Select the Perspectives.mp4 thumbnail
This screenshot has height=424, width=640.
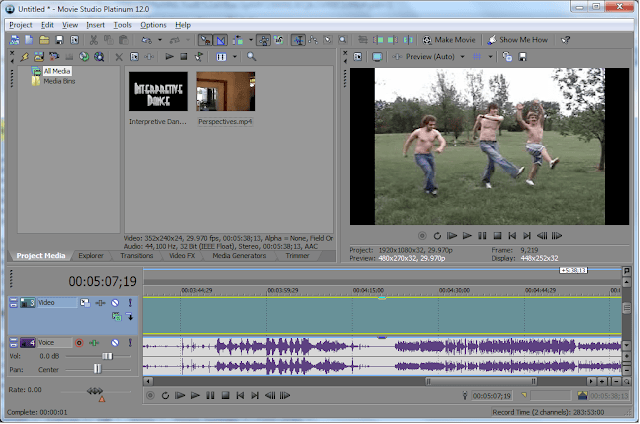click(225, 91)
